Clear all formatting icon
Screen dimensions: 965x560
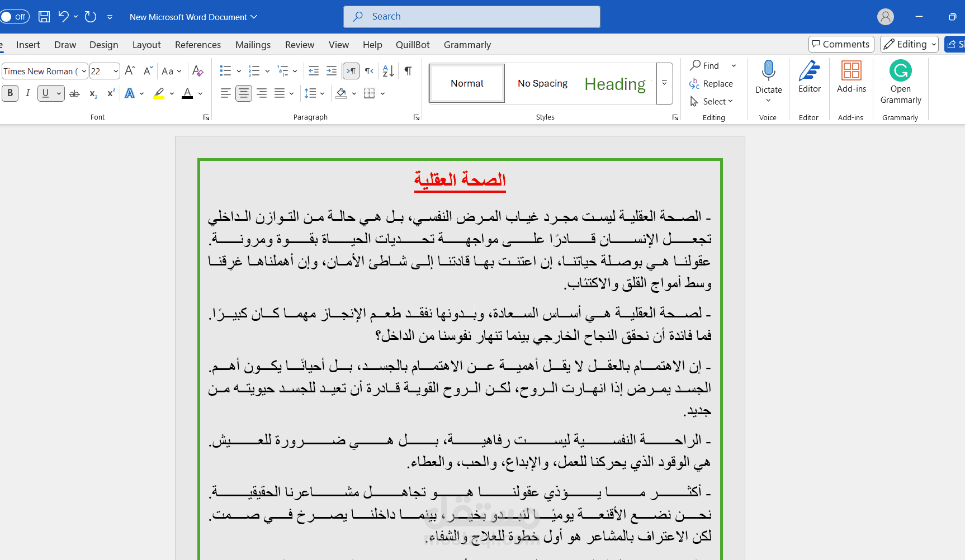pos(197,70)
